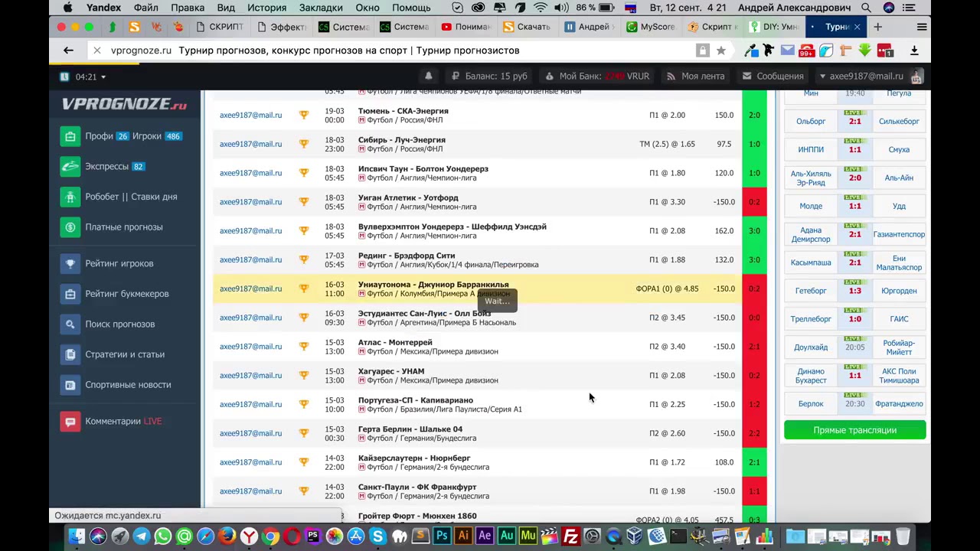980x551 pixels.
Task: Click green download-arrow extension icon
Action: click(865, 51)
